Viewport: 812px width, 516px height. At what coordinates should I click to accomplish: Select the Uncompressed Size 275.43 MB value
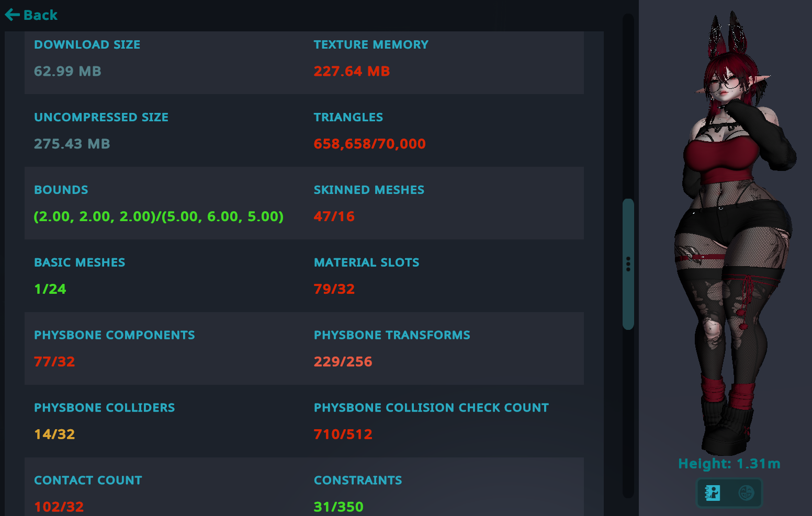coord(72,144)
